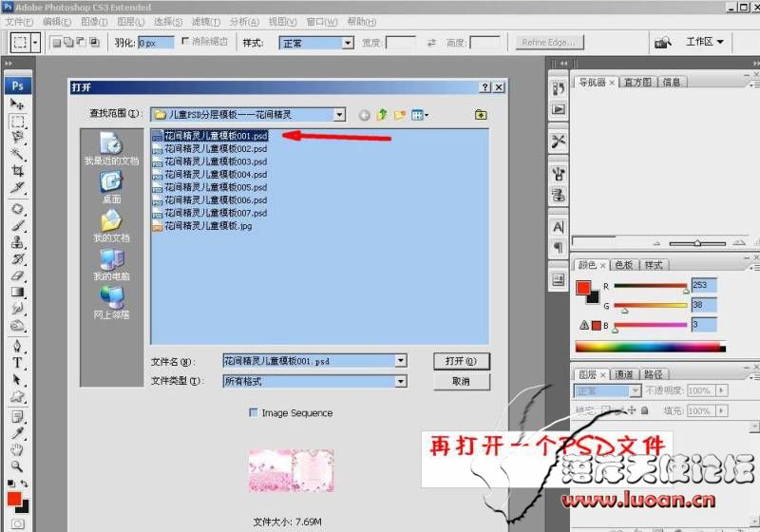
Task: Open Desktop shortcut in dialog sidebar
Action: pos(111,187)
